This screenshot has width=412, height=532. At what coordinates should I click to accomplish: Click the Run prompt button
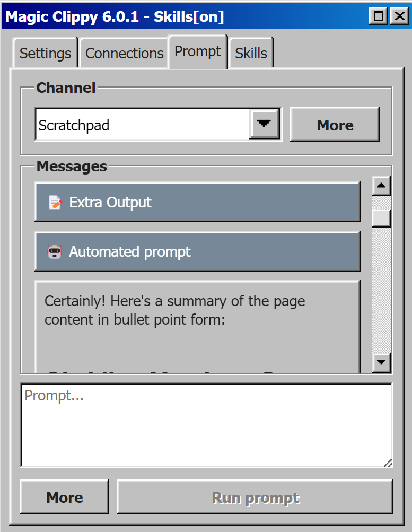255,498
